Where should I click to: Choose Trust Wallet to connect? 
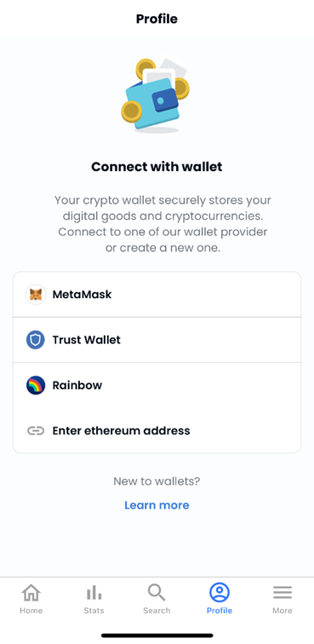pyautogui.click(x=157, y=340)
